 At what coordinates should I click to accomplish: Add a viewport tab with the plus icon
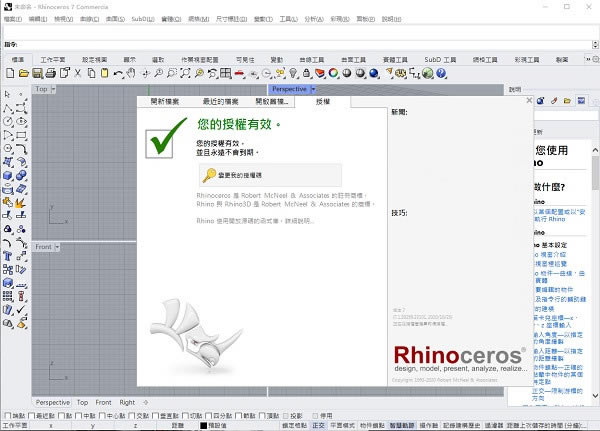(x=145, y=402)
